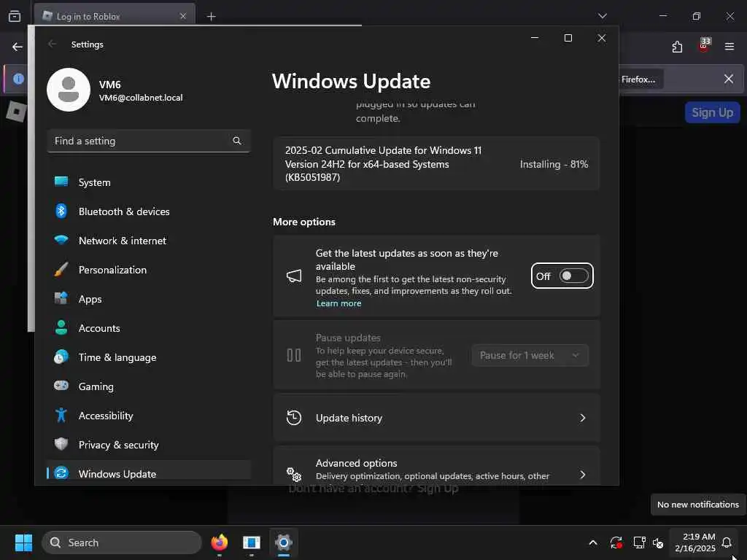Show hidden tray icons chevron
This screenshot has height=560, width=747.
(x=592, y=542)
